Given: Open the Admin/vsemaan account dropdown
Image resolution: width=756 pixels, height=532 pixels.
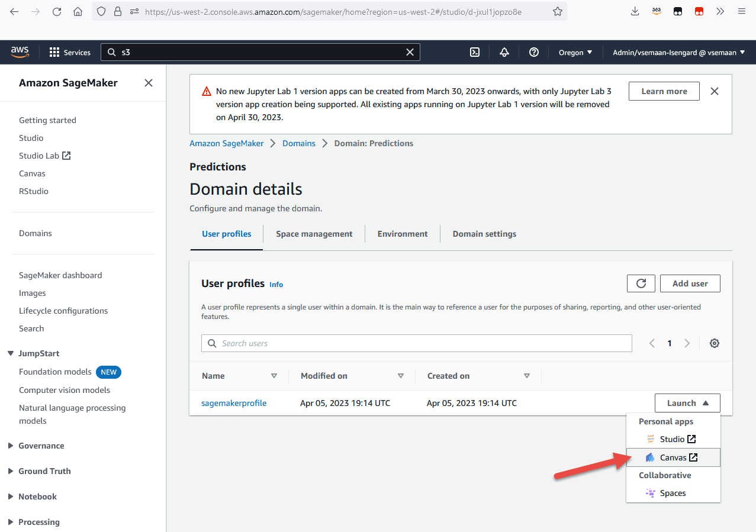Looking at the screenshot, I should pyautogui.click(x=679, y=52).
